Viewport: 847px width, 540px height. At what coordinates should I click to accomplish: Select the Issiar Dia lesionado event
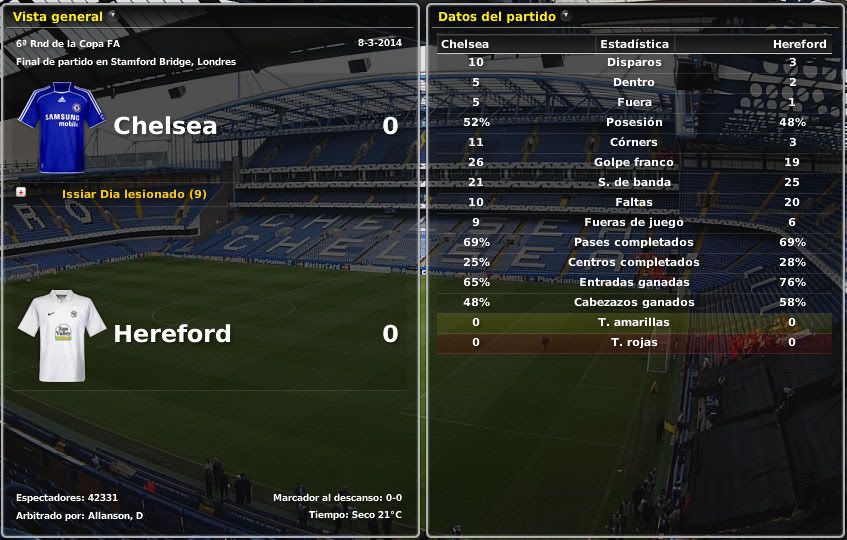[134, 193]
